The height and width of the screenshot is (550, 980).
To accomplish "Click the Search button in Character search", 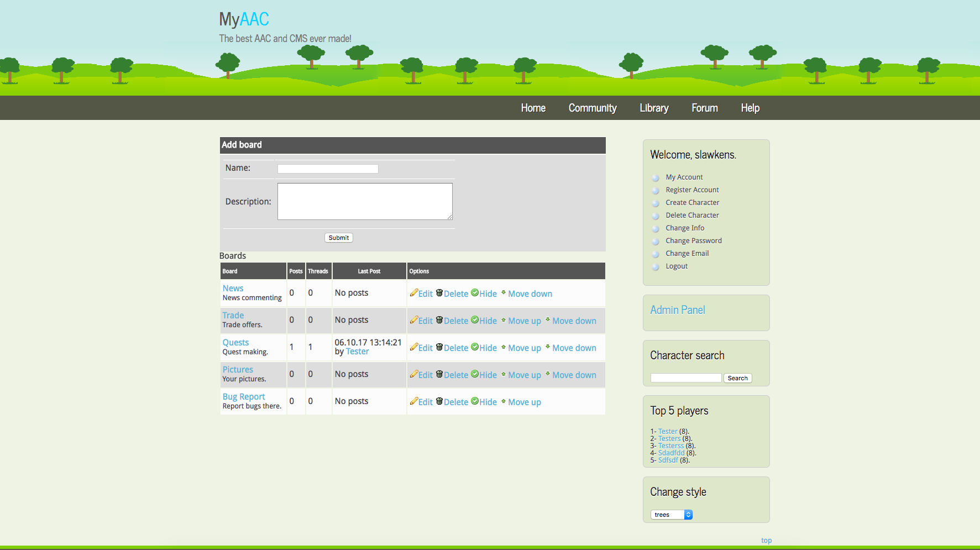I will 737,378.
